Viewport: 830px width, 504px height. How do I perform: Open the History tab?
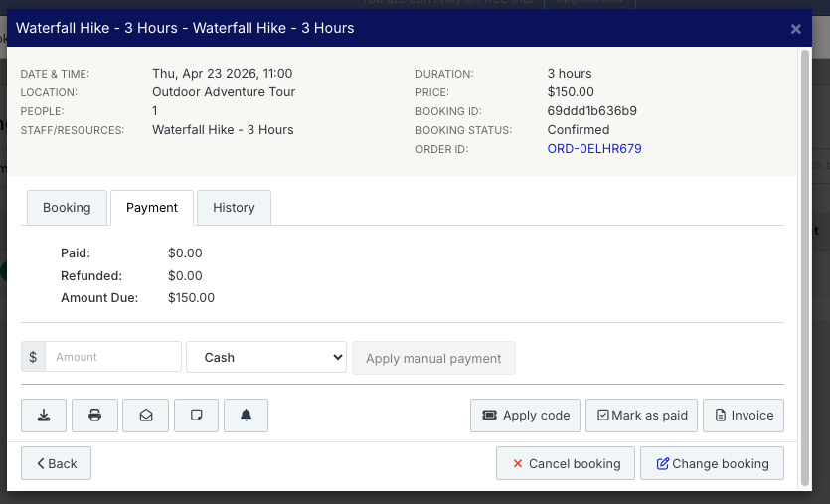point(234,208)
